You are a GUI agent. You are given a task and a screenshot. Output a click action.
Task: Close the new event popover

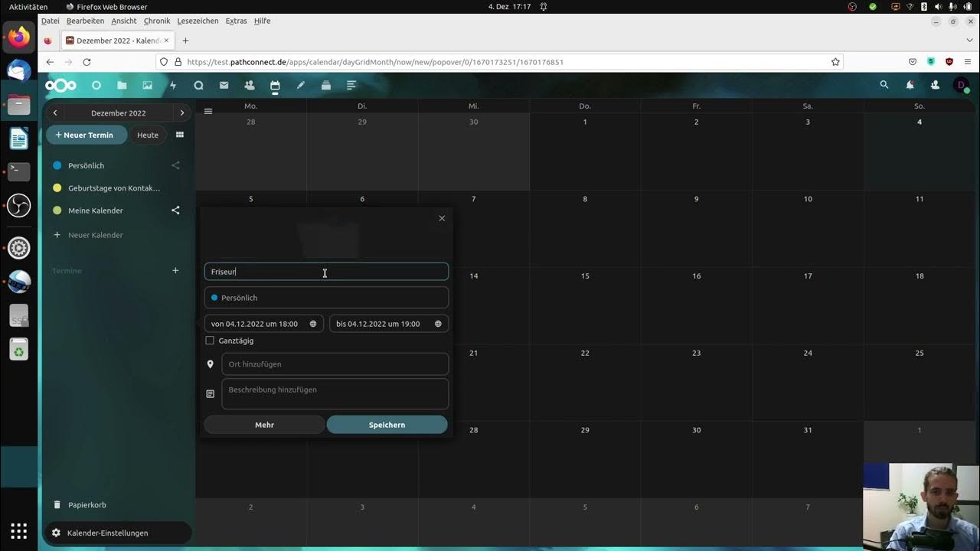click(442, 218)
